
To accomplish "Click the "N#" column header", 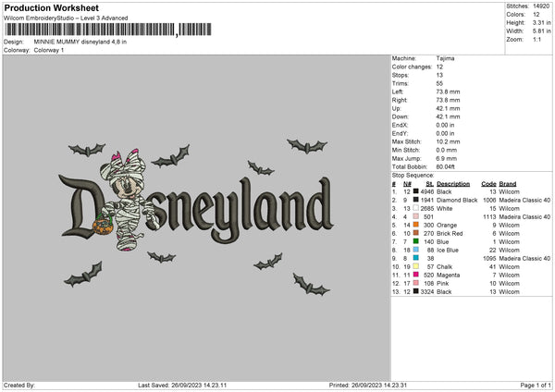I will pyautogui.click(x=407, y=184).
